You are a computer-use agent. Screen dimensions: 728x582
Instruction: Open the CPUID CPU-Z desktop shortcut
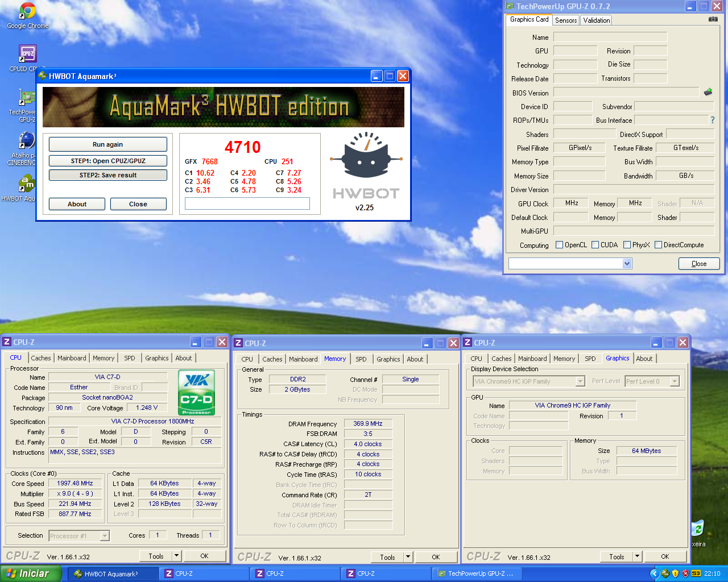point(27,53)
